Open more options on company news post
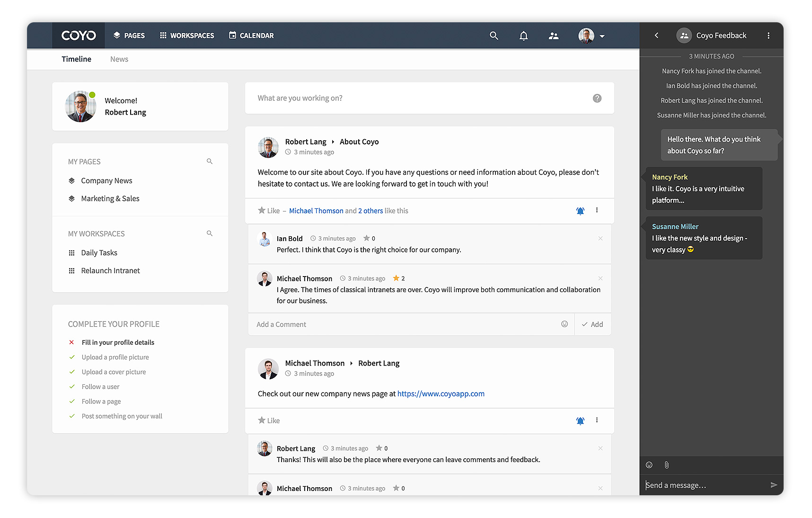The image size is (812, 518). pos(597,420)
